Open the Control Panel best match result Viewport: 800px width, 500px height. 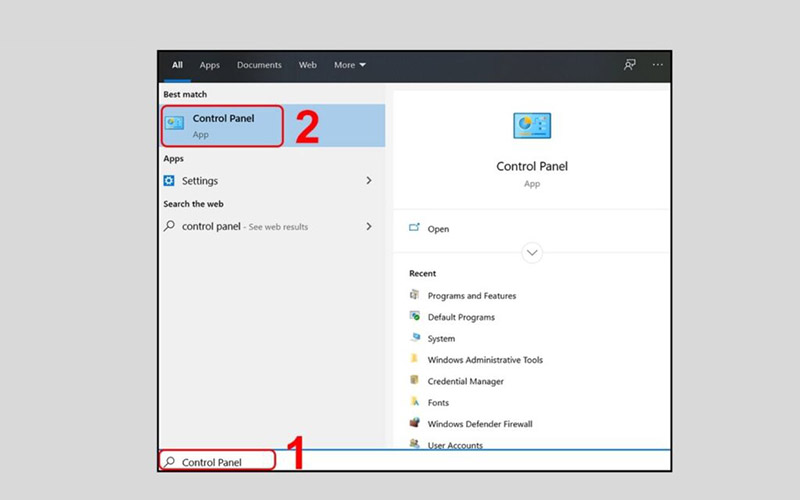pos(272,126)
